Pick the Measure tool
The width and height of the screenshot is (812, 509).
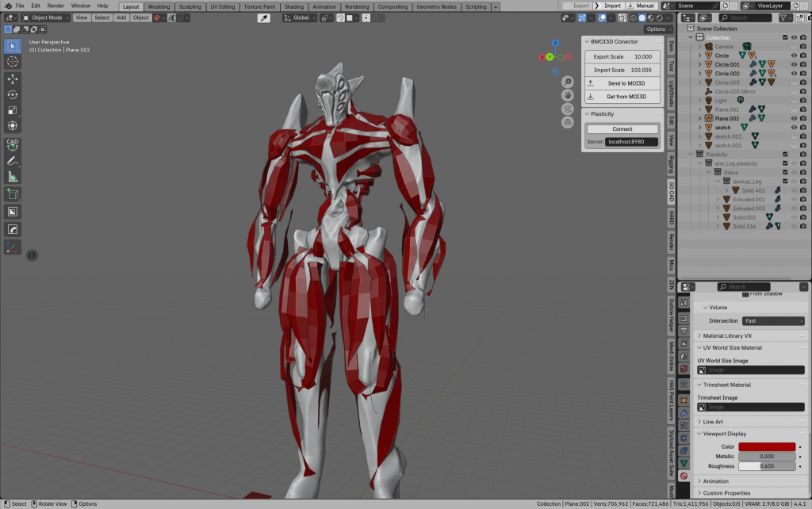pos(13,176)
